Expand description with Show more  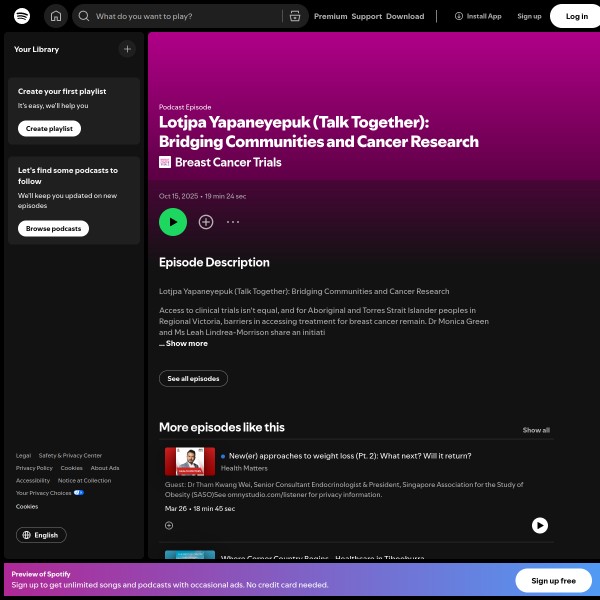(186, 343)
